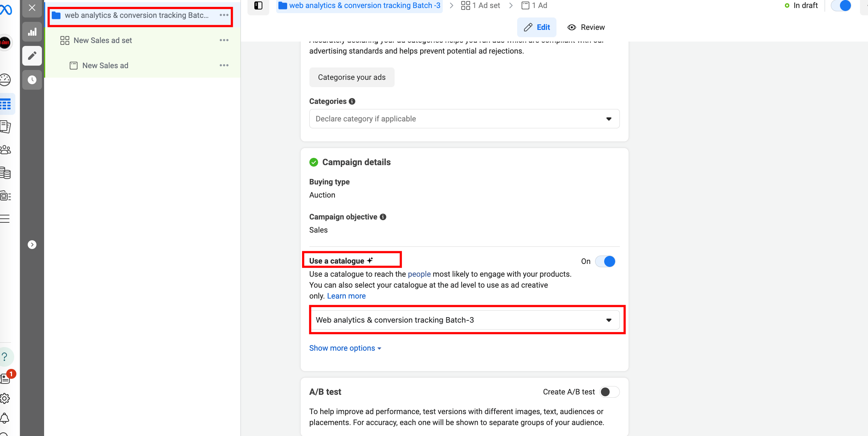
Task: Turn off the Use a catalogue toggle
Action: [x=605, y=261]
